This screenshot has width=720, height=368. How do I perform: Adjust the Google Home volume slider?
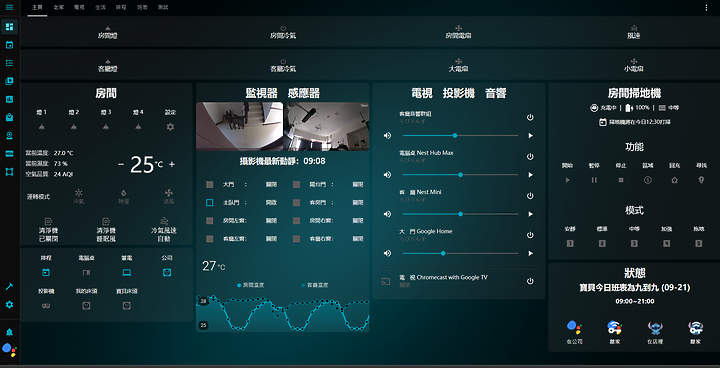460,253
